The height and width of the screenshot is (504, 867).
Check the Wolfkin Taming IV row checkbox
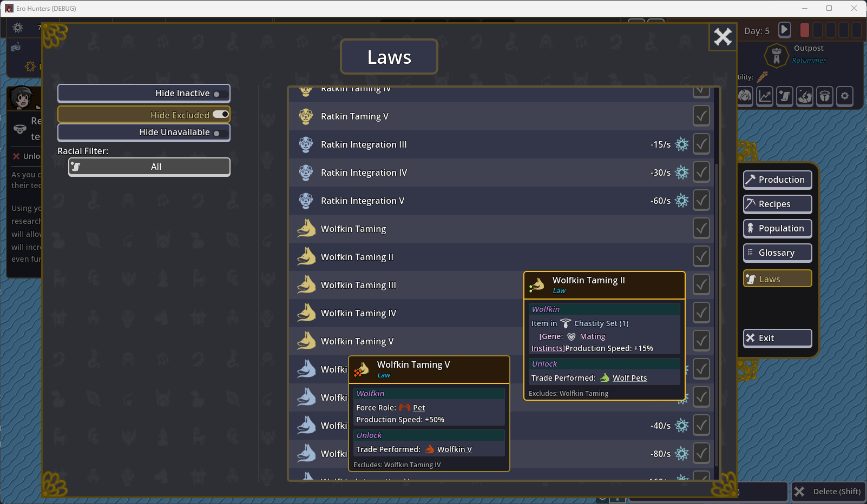click(x=701, y=313)
